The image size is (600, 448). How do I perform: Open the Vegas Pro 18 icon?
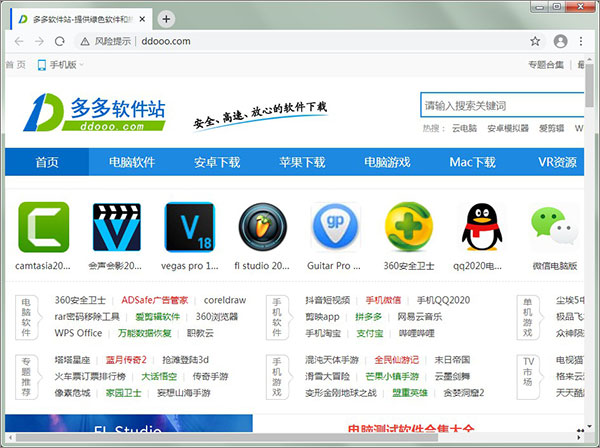[189, 227]
